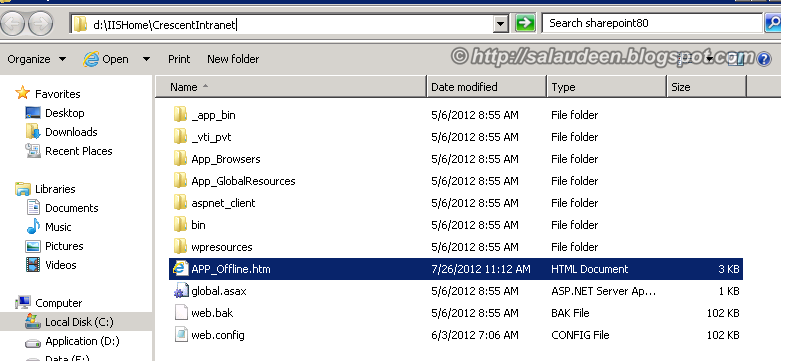Select the wpresources folder name
Image resolution: width=785 pixels, height=361 pixels.
[x=222, y=247]
